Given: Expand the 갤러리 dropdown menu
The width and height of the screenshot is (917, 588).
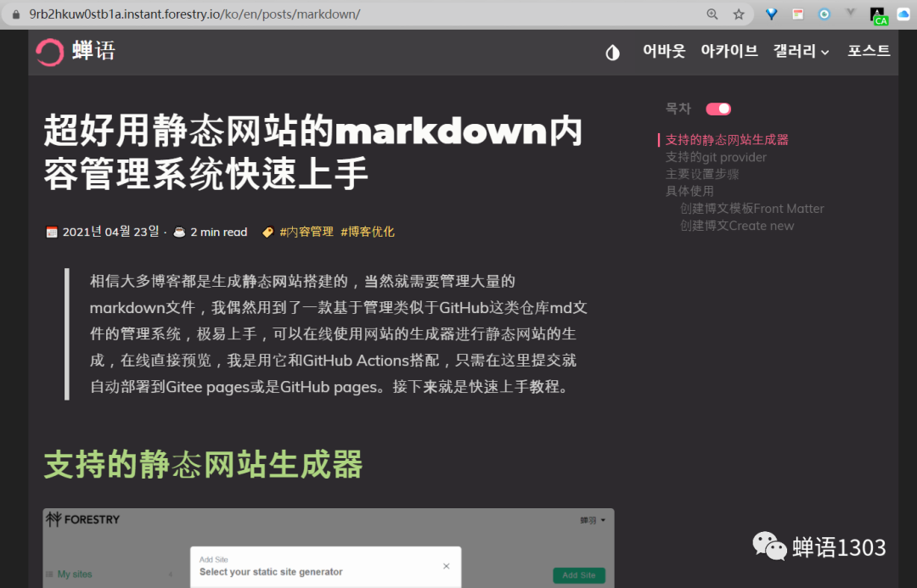Looking at the screenshot, I should point(802,52).
